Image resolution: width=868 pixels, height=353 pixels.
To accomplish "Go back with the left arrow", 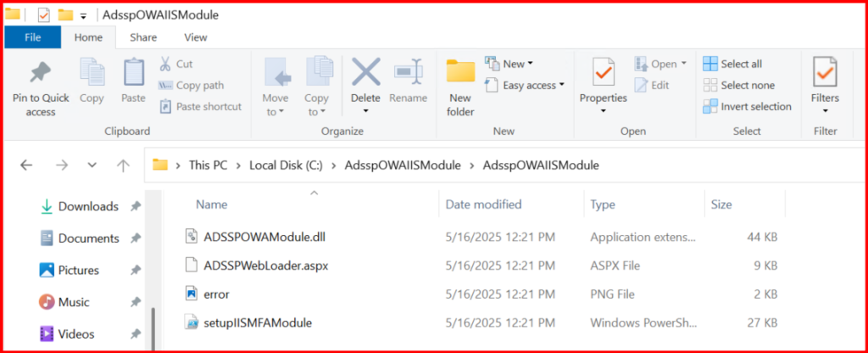I will click(x=26, y=165).
